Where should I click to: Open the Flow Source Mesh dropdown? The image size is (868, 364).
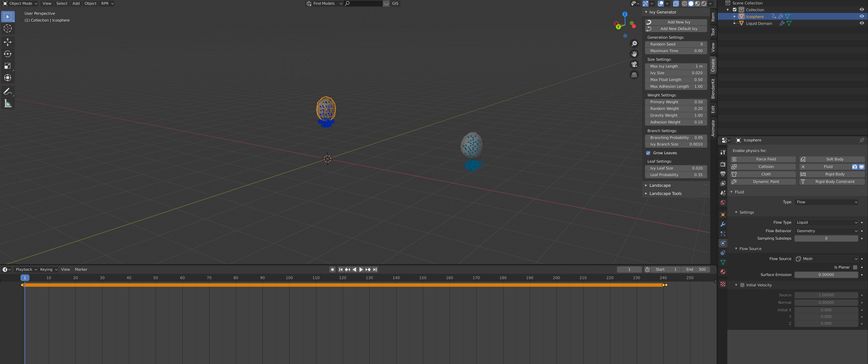tap(826, 259)
